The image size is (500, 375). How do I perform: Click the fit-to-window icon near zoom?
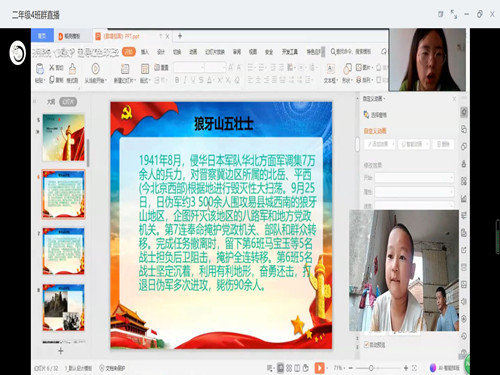pos(414,368)
